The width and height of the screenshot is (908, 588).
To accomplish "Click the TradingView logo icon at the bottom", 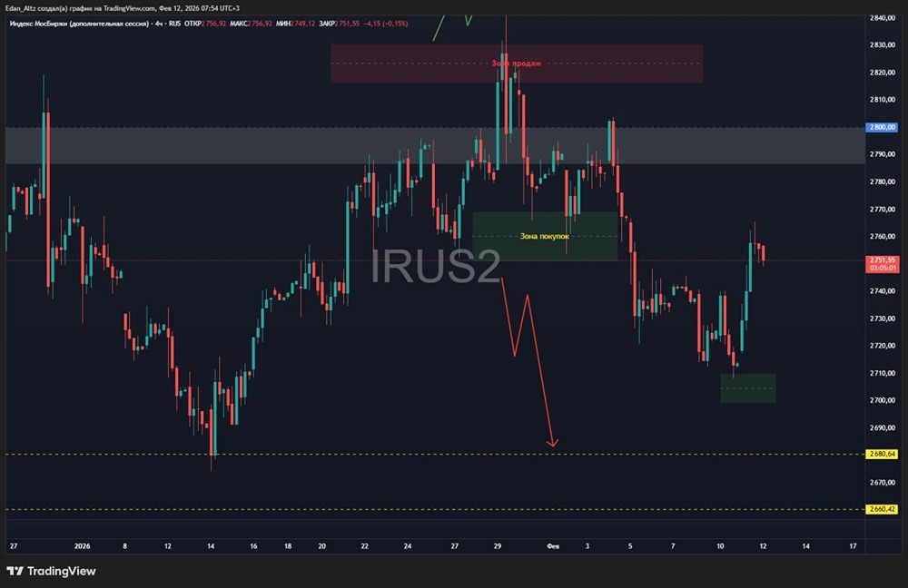I will 15,572.
